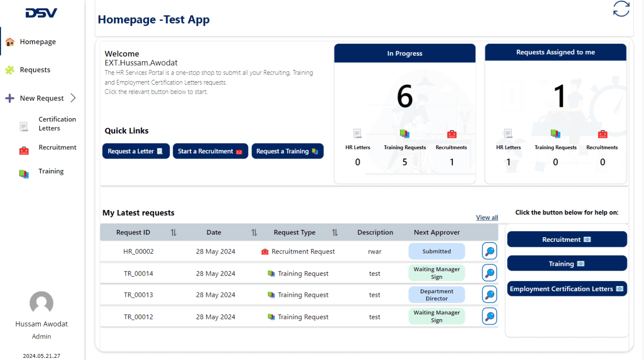Click the Request a Letter button

136,151
